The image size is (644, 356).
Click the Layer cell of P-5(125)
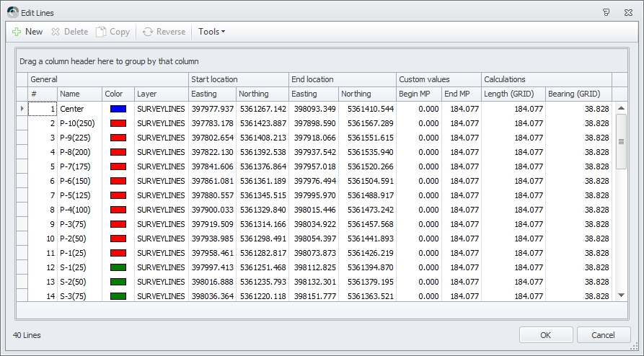point(161,195)
